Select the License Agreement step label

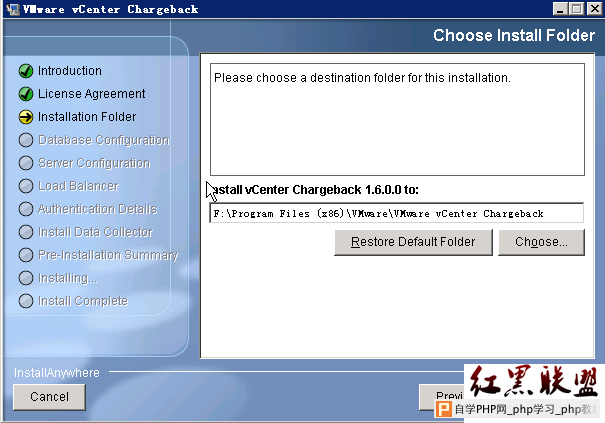91,94
